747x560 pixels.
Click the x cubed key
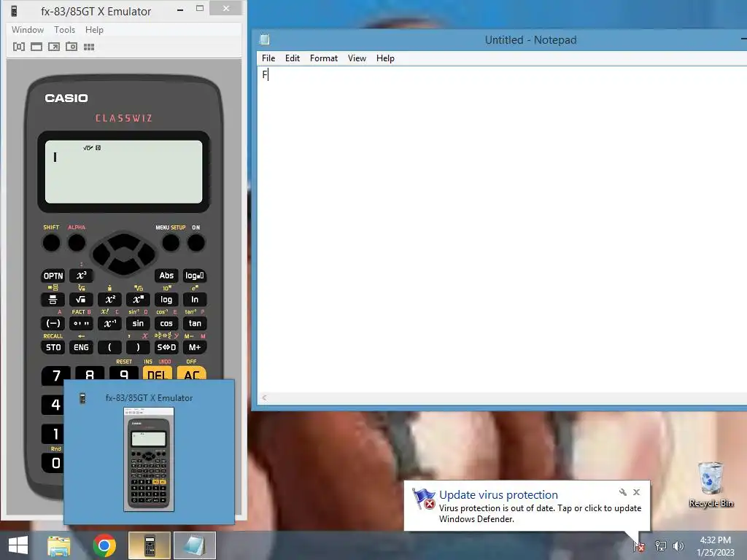pos(81,276)
